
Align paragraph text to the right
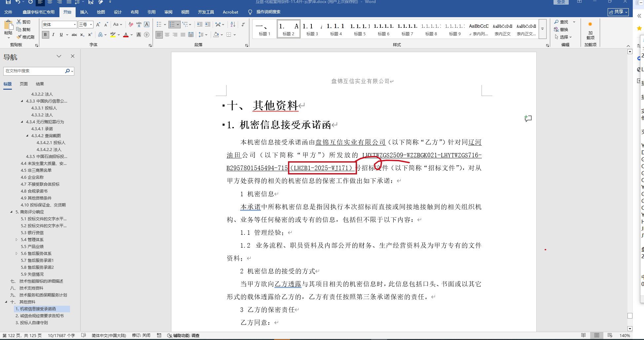[x=175, y=35]
